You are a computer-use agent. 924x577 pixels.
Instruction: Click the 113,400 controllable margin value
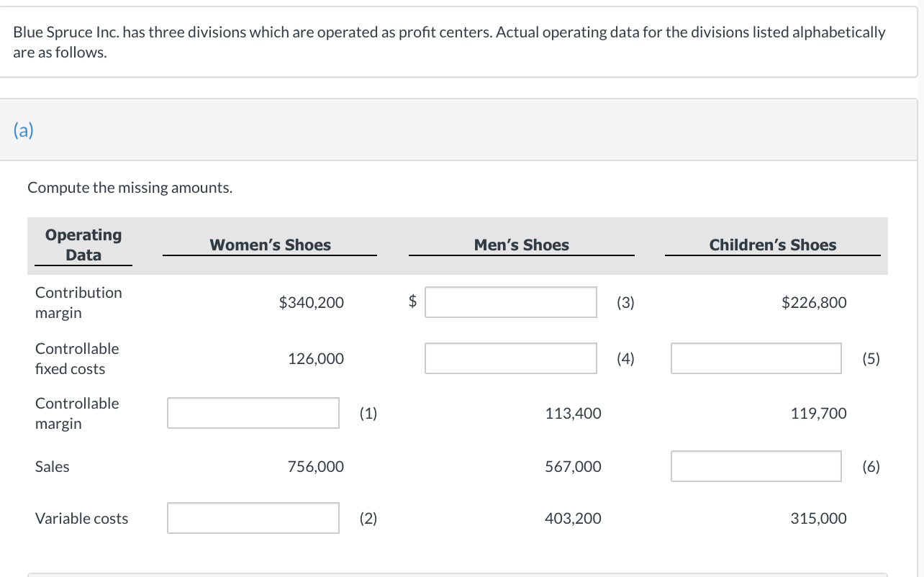pos(574,413)
